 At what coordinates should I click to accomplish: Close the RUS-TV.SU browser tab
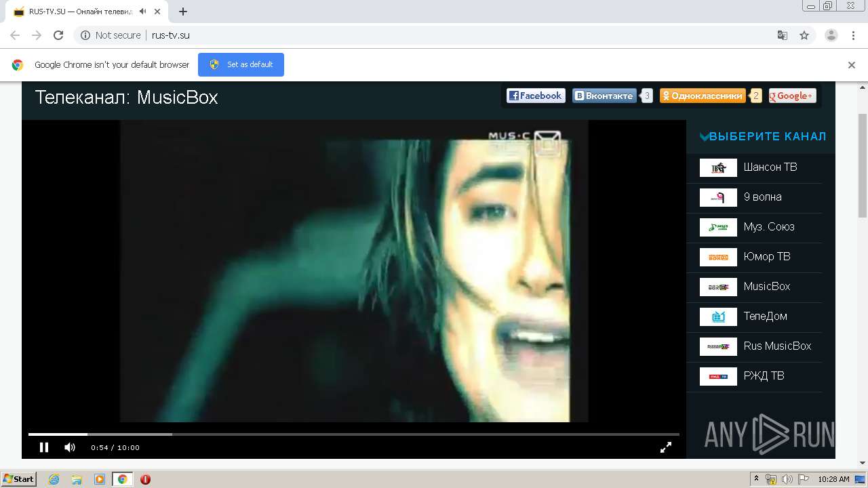click(x=156, y=12)
